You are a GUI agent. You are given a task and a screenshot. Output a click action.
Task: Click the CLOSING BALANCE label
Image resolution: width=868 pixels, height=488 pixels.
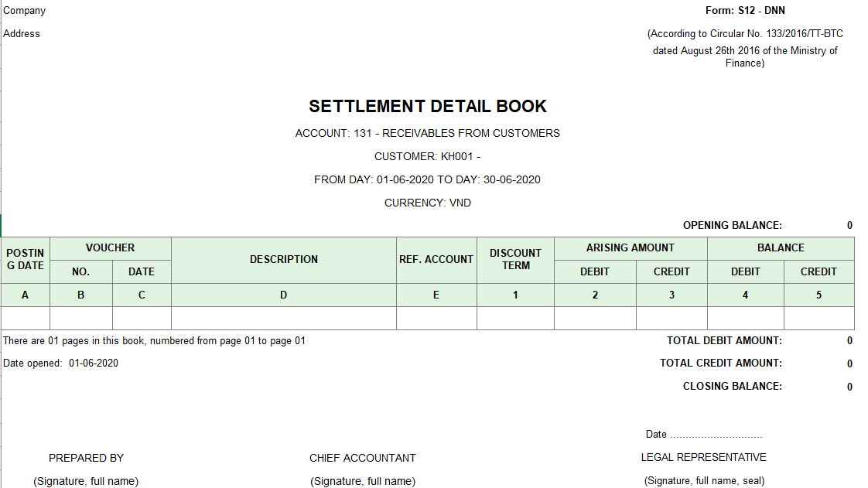pyautogui.click(x=732, y=386)
